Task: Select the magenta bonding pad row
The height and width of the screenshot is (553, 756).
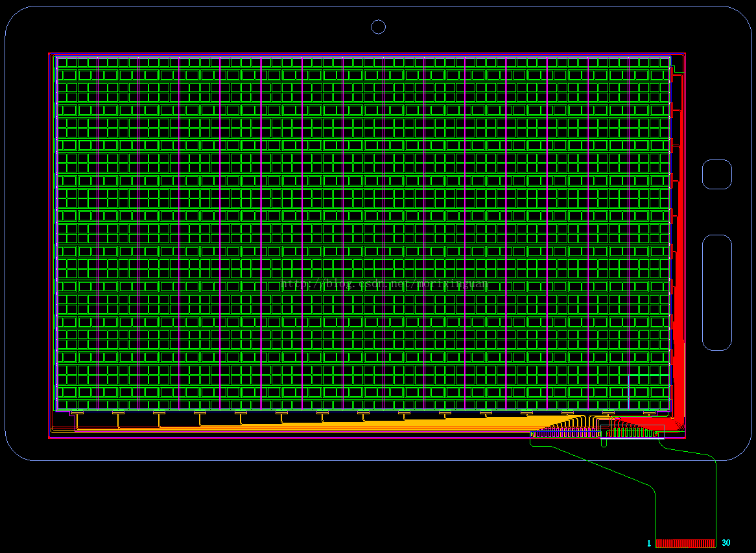Action: tap(565, 434)
